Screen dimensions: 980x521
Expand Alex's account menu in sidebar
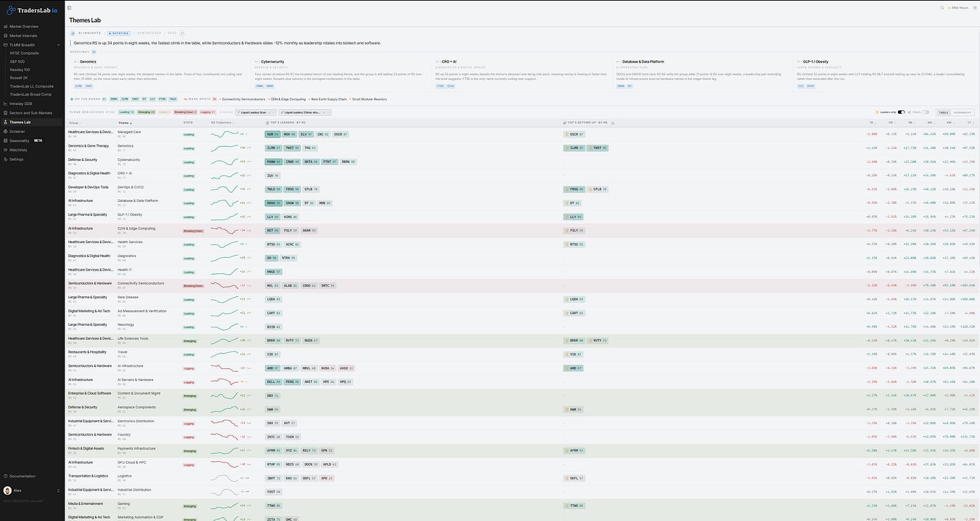pyautogui.click(x=59, y=491)
